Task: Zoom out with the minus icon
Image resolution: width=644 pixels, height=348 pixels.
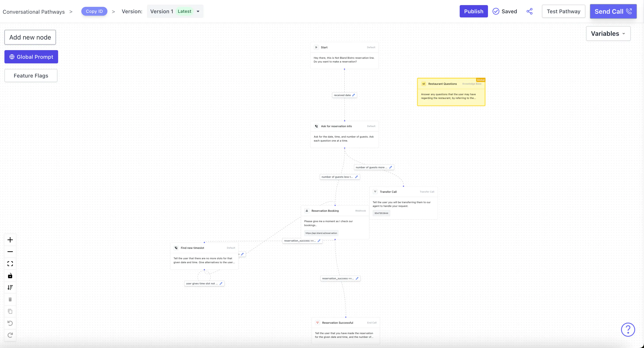Action: pos(10,252)
